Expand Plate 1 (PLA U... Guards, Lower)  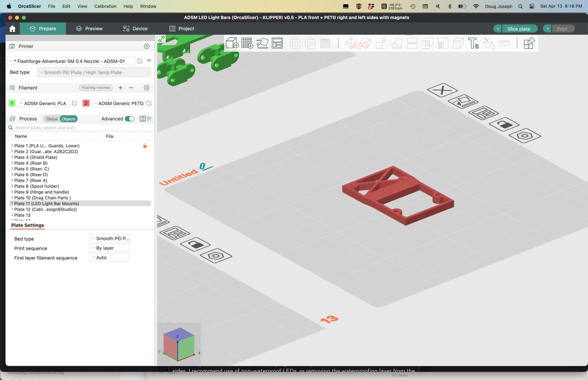(12, 146)
